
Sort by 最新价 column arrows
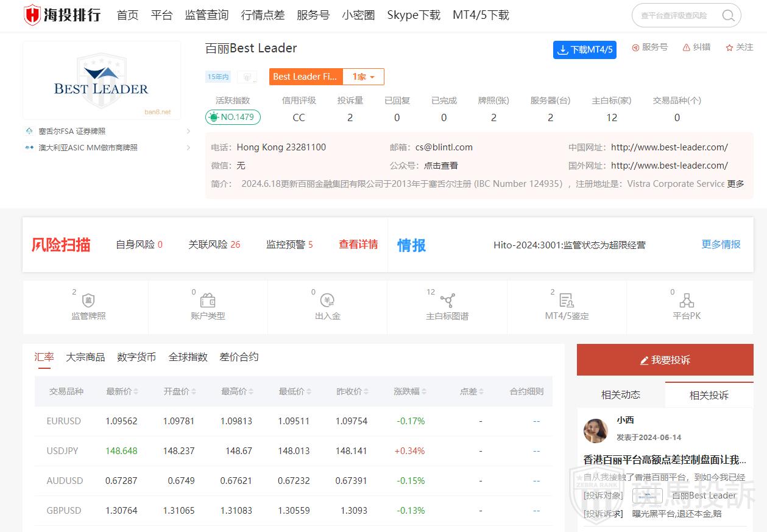tap(136, 392)
